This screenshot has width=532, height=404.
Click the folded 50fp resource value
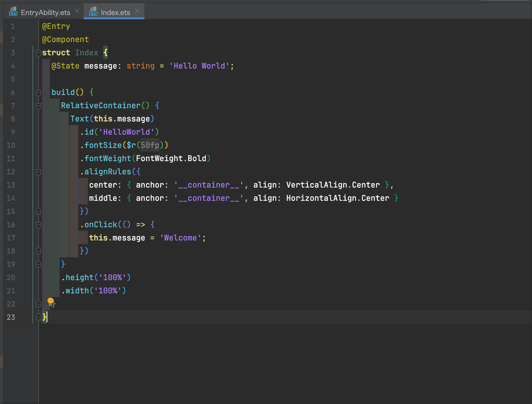tap(150, 145)
